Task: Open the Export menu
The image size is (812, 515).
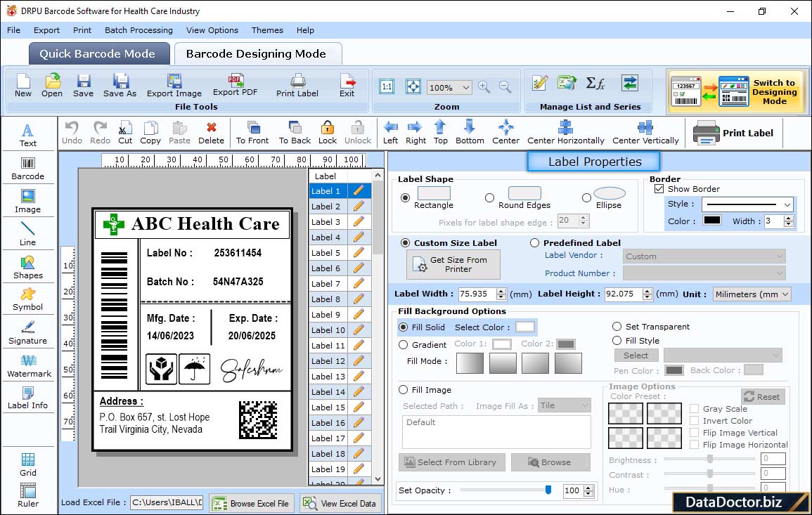Action: pos(46,30)
